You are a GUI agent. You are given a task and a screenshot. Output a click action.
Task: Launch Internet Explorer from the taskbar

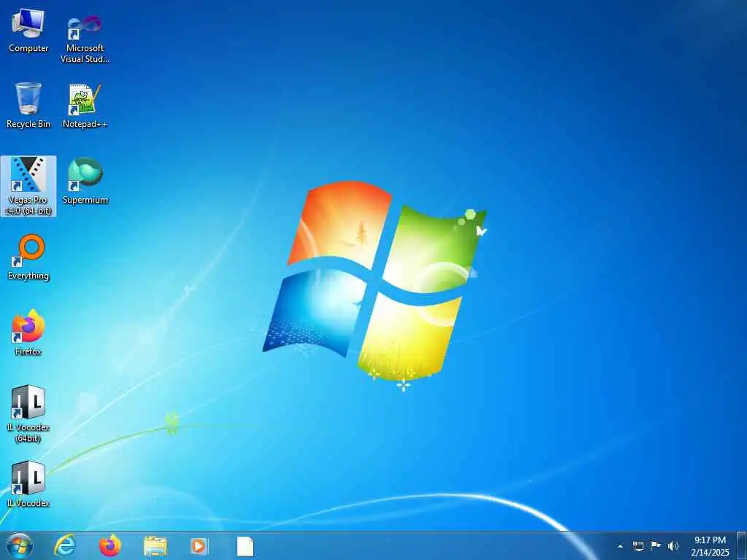pos(65,545)
